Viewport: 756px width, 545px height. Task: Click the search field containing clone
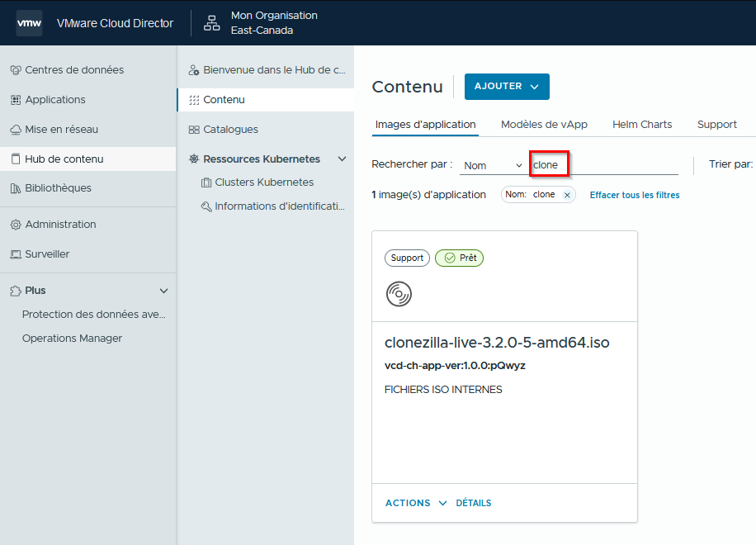[605, 165]
